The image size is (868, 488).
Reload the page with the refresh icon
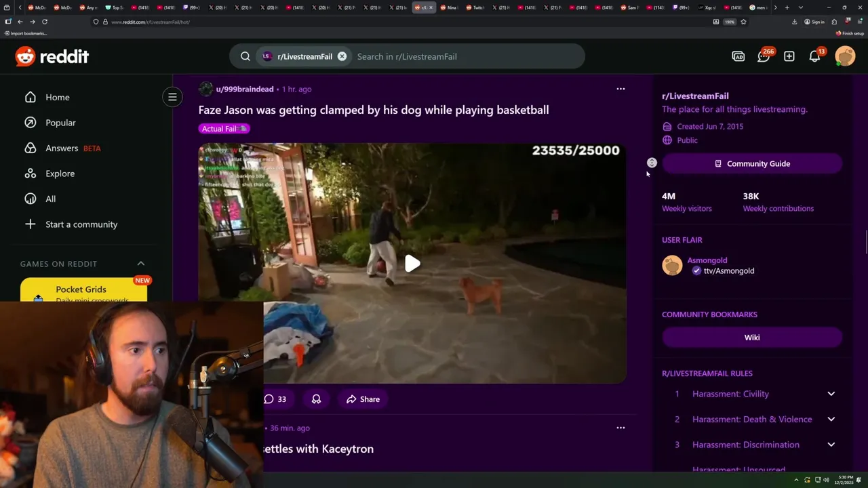[x=45, y=22]
